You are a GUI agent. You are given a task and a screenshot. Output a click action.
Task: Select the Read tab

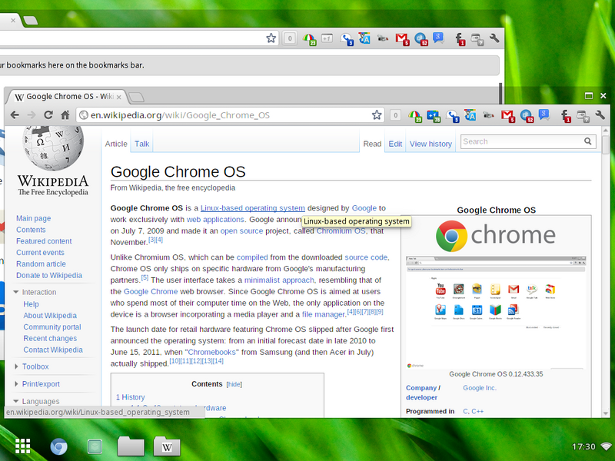(x=372, y=144)
